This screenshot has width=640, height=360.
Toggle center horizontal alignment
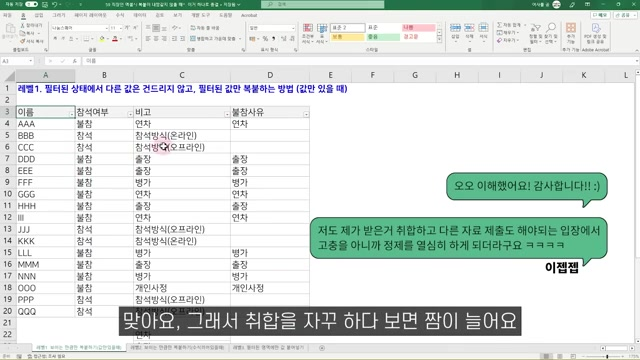(x=156, y=38)
